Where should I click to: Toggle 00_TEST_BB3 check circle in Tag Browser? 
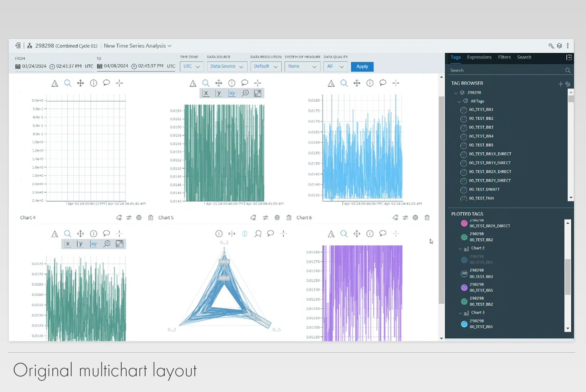click(464, 128)
